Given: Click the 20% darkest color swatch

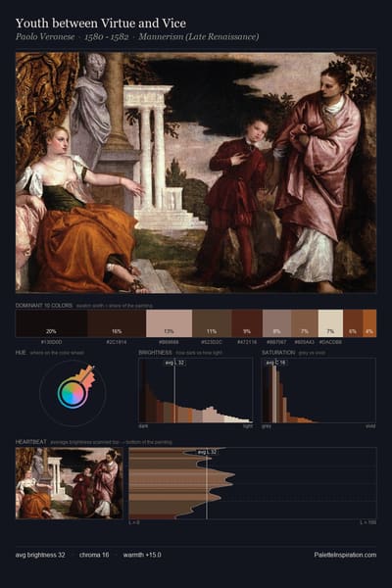Looking at the screenshot, I should point(51,323).
